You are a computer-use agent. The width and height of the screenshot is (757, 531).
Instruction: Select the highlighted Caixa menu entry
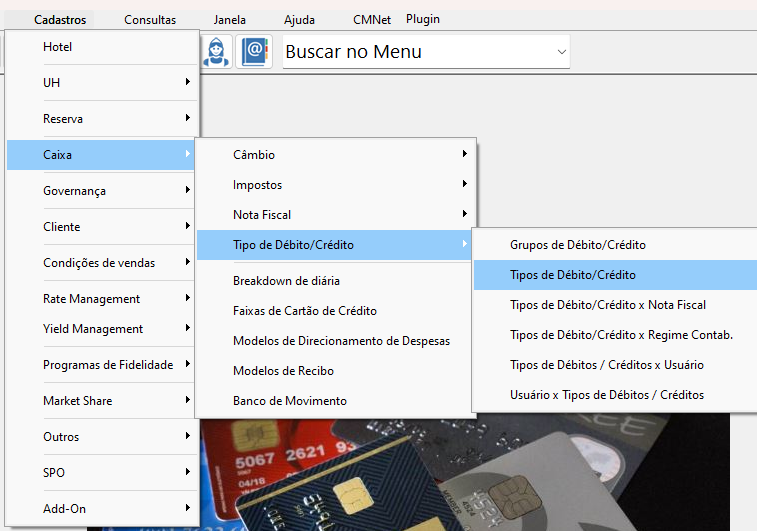[101, 154]
